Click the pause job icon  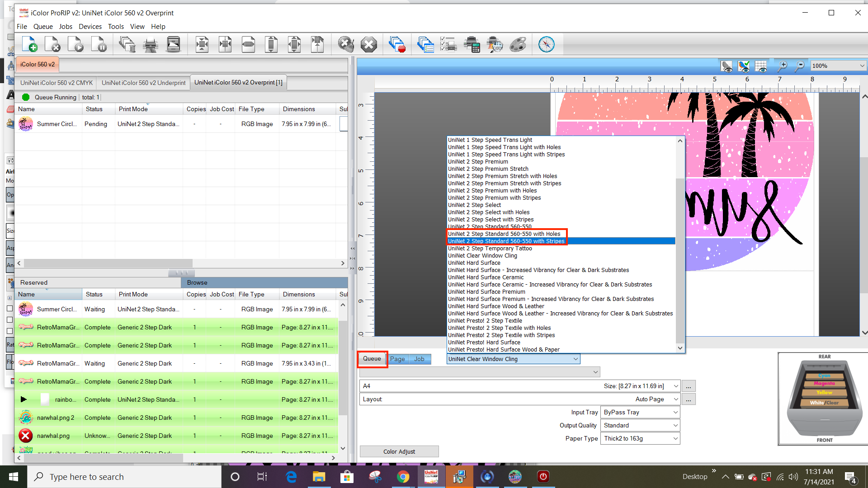[x=99, y=44]
